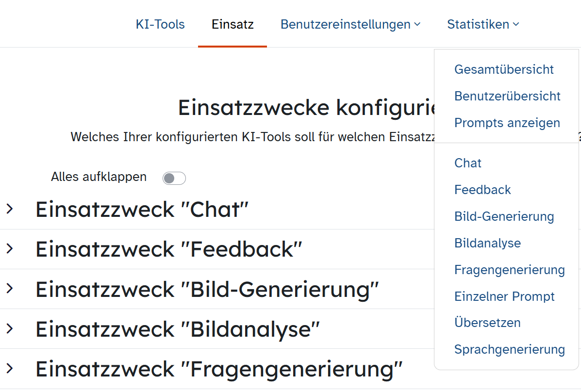Collapse the Statistiken dropdown menu
Screen dimensions: 581x392
[x=483, y=24]
